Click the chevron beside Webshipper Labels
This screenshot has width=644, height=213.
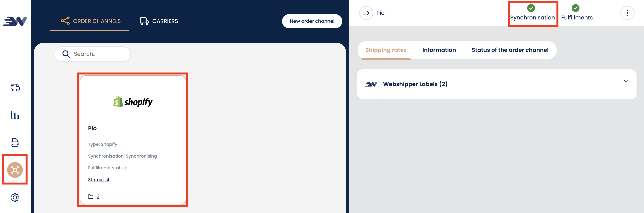[x=626, y=81]
